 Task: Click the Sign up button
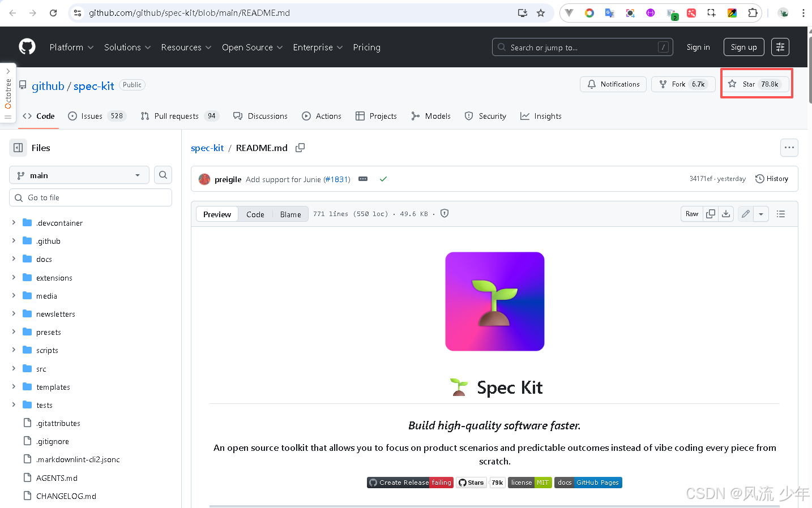point(743,47)
